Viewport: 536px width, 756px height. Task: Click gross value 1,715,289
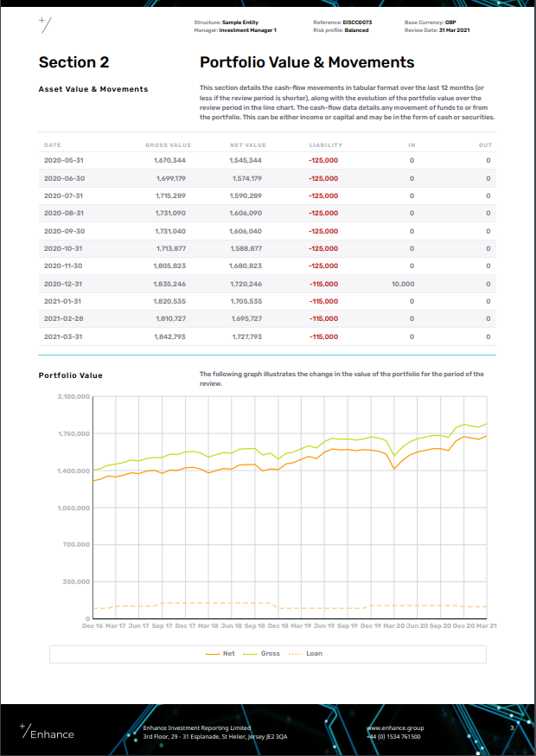[x=170, y=195]
